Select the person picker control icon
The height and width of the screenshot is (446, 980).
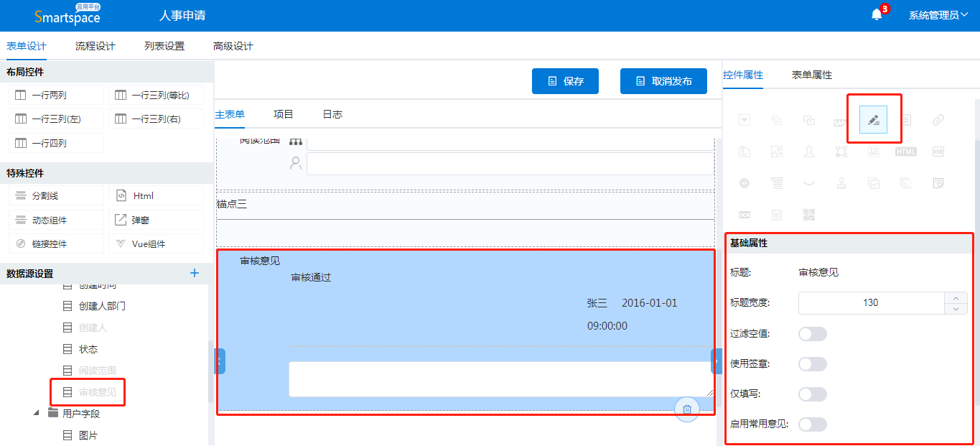tap(809, 152)
